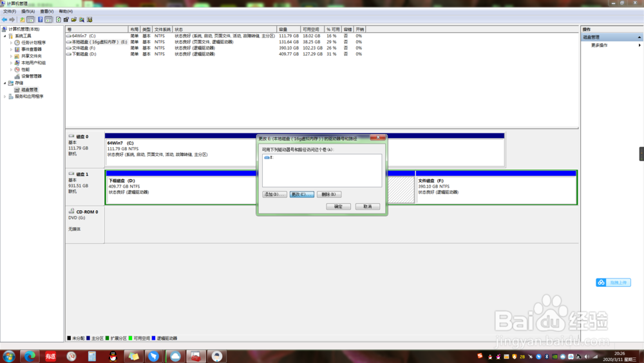Select 下载磁盘 (D:) partition block
The width and height of the screenshot is (644, 363).
pyautogui.click(x=181, y=187)
